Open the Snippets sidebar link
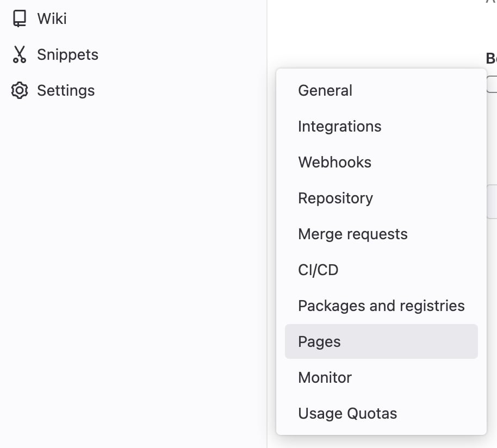This screenshot has width=497, height=448. (67, 54)
